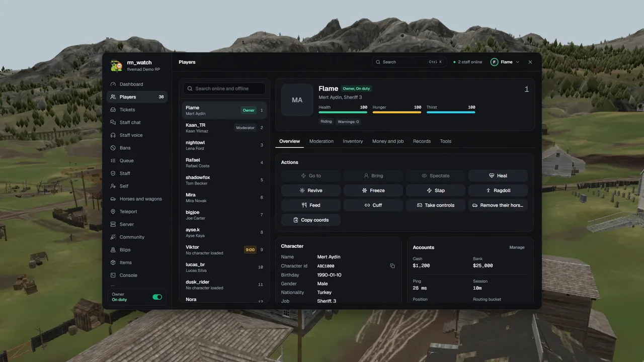644x362 pixels.
Task: Toggle the Owner on duty switch
Action: [157, 297]
